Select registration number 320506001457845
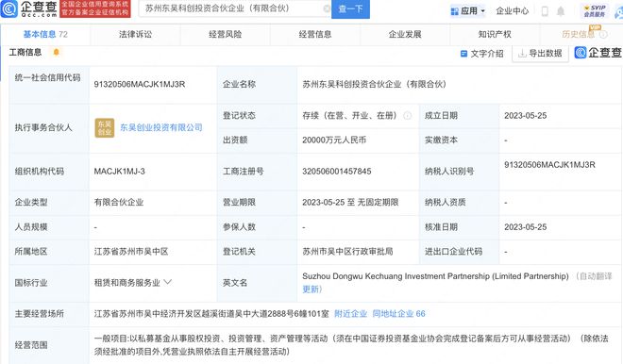The width and height of the screenshot is (623, 364). (x=337, y=171)
